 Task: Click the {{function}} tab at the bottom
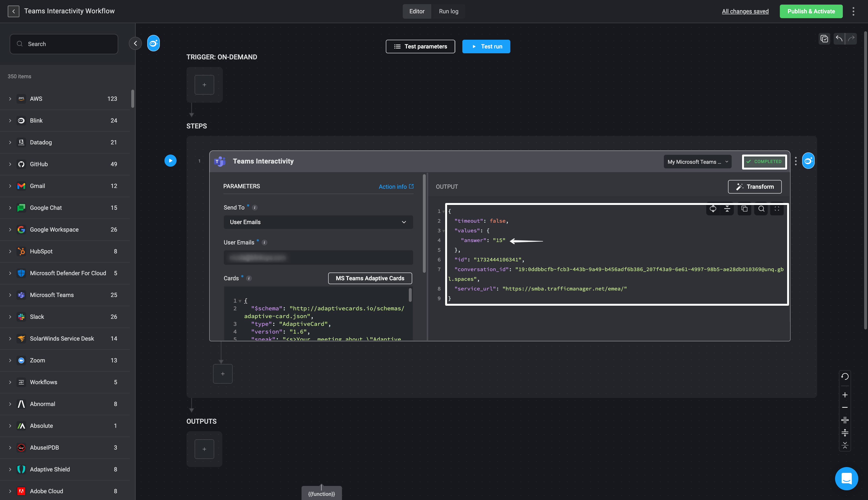pos(322,493)
